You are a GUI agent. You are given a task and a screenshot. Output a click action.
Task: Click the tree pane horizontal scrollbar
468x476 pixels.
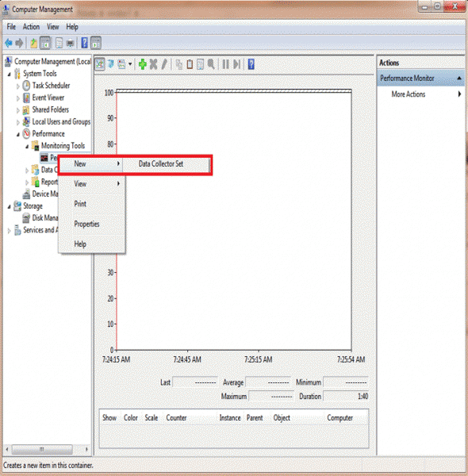point(47,449)
